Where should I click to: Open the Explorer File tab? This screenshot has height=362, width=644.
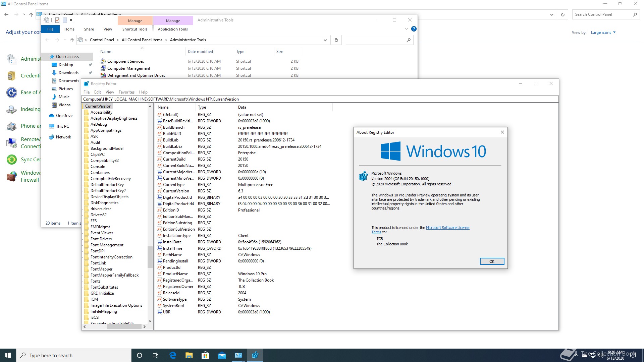click(50, 29)
